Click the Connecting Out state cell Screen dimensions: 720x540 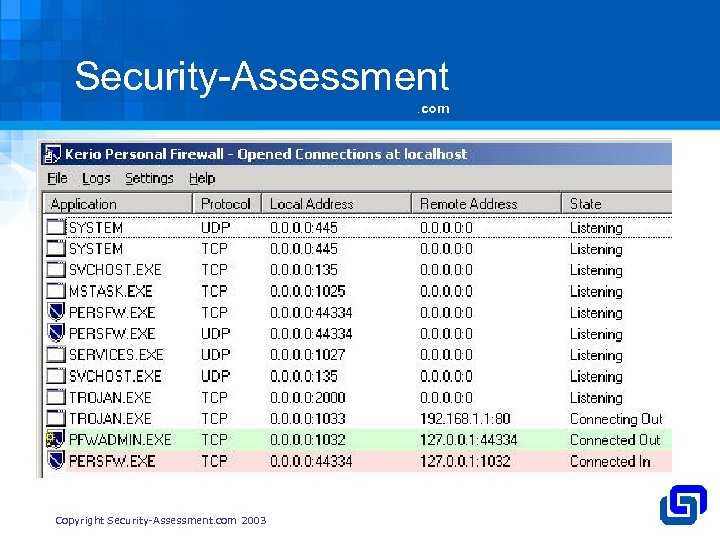(616, 419)
